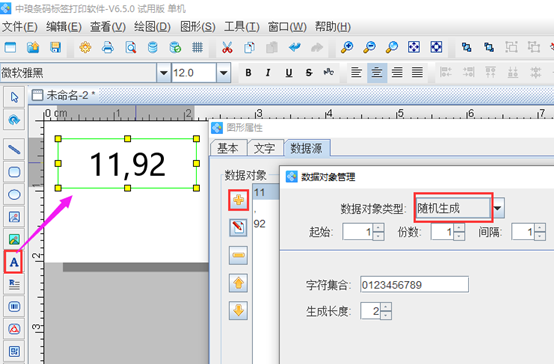Switch to the 数据源 tab
This screenshot has width=554, height=364.
tap(307, 148)
